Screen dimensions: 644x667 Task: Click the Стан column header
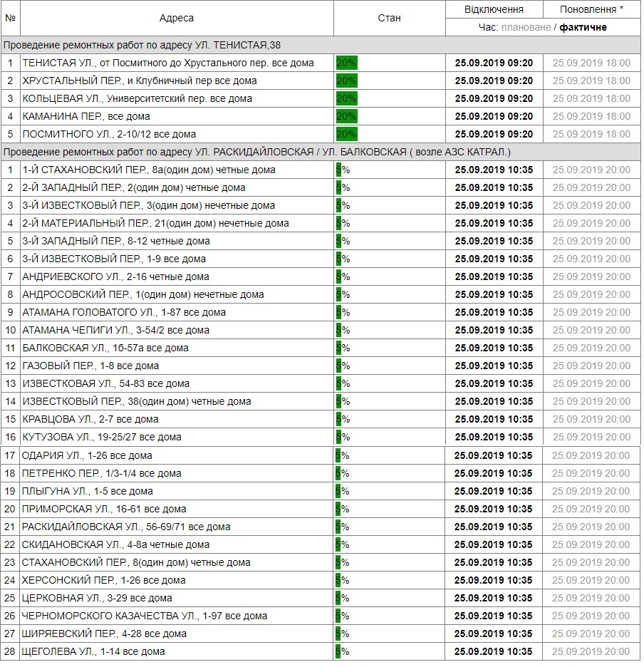pyautogui.click(x=389, y=19)
